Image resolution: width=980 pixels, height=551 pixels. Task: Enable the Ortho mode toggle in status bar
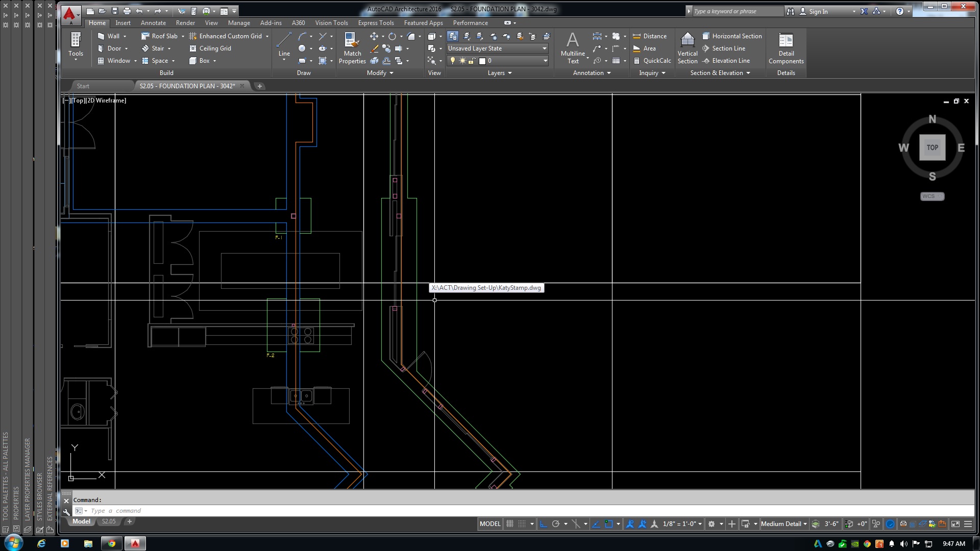[x=543, y=523]
